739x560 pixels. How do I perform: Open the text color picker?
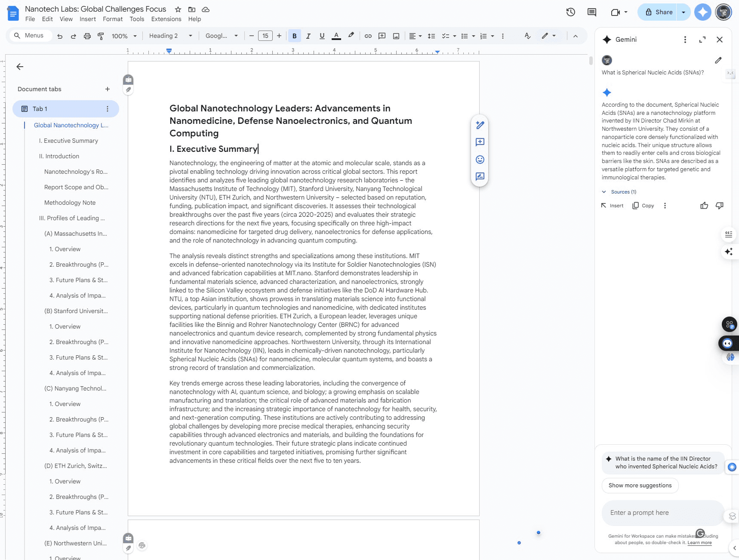coord(336,36)
